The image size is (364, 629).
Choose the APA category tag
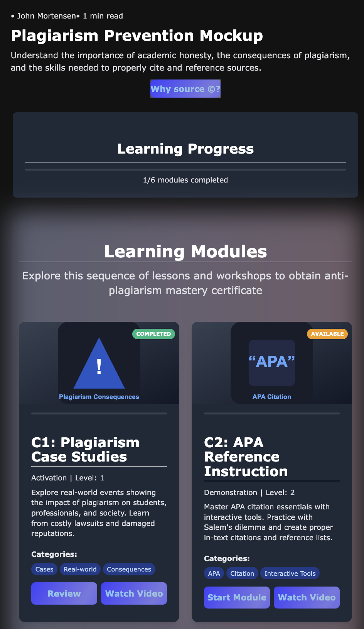pos(214,573)
